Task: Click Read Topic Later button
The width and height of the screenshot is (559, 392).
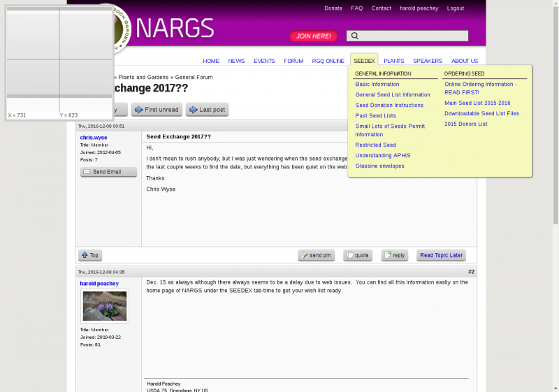Action: (441, 256)
